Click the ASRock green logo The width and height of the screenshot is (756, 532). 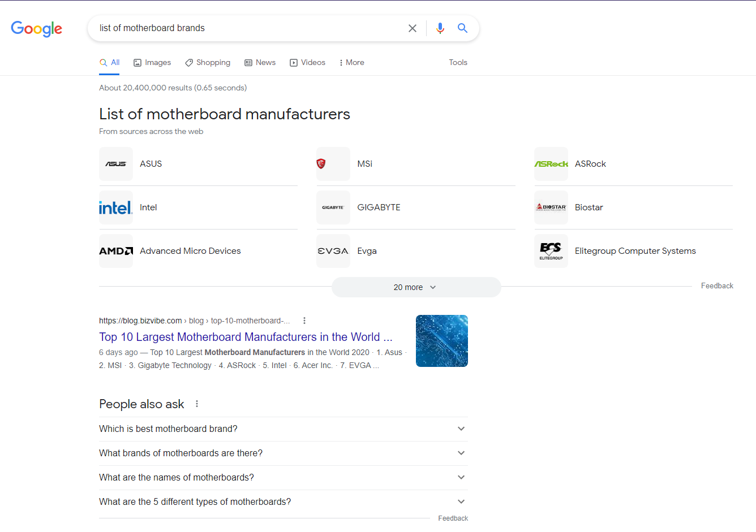pyautogui.click(x=551, y=164)
